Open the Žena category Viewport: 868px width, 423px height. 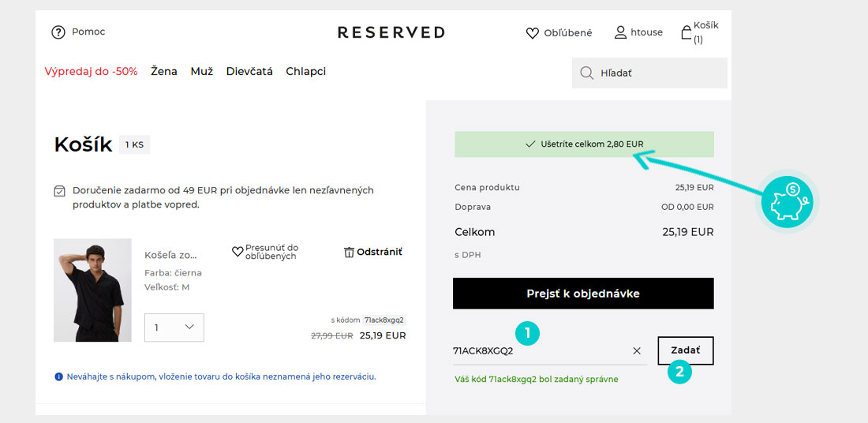tap(164, 72)
